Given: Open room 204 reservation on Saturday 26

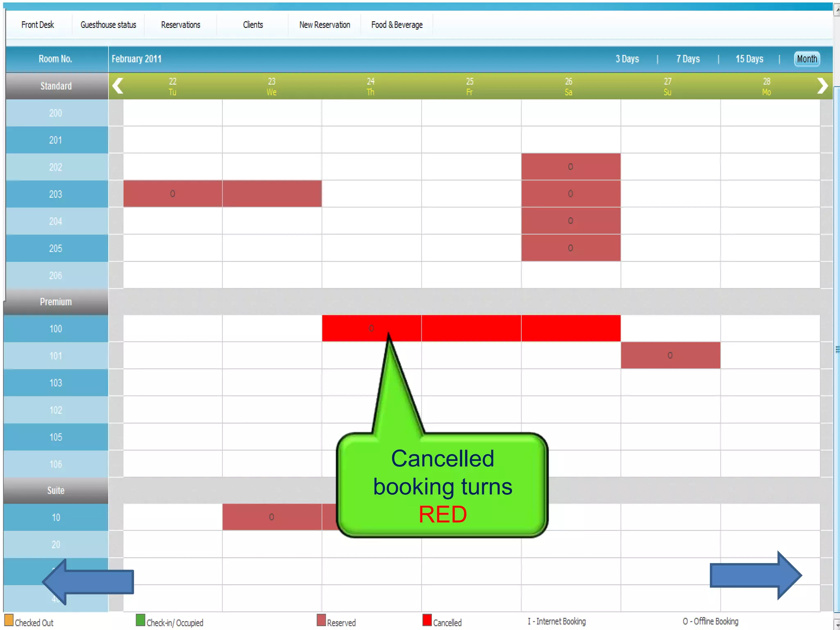Looking at the screenshot, I should pos(571,221).
